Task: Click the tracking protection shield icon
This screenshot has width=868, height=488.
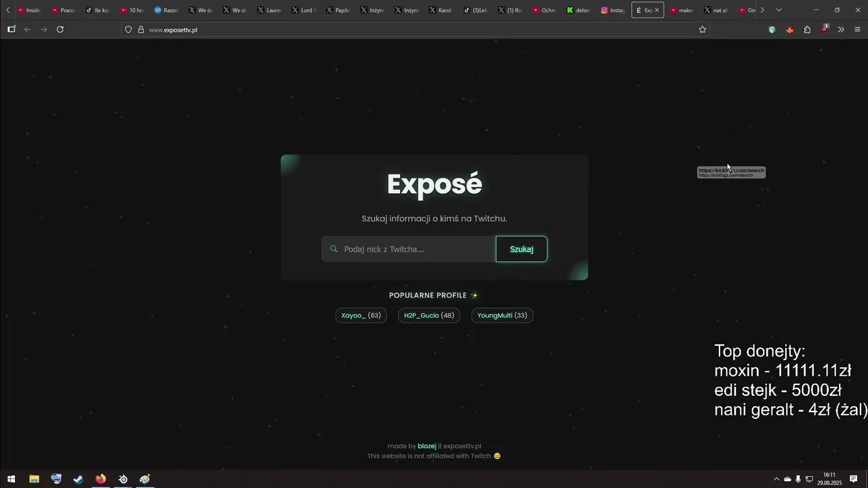Action: click(128, 30)
